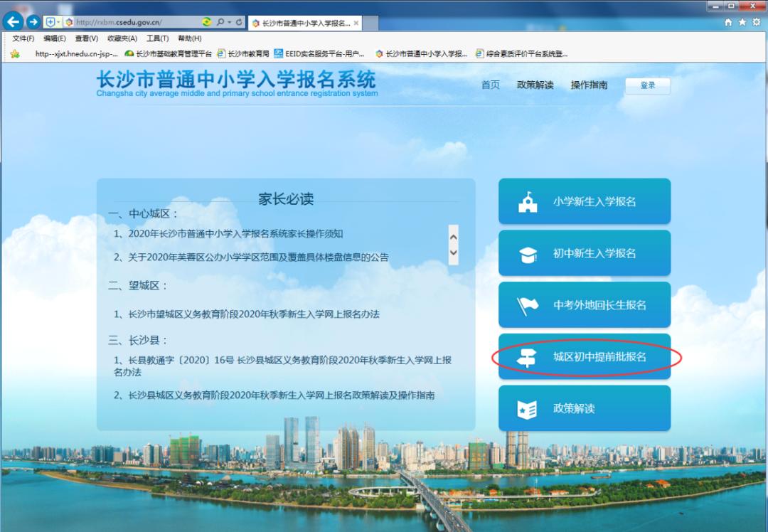
Task: Click the road sign icon on 城区初中提前批报名
Action: point(527,356)
